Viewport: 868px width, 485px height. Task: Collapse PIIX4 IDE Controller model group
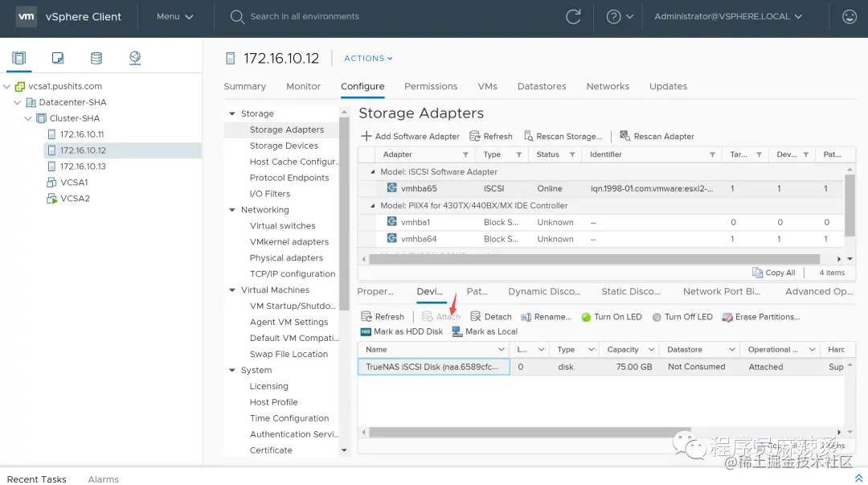click(373, 206)
